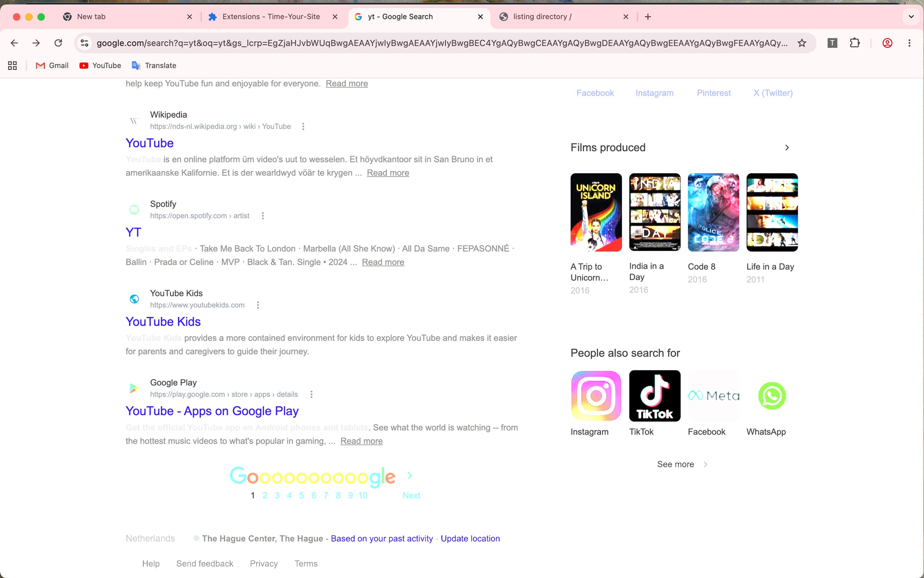Image resolution: width=924 pixels, height=578 pixels.
Task: Open the Facebook profile link
Action: (x=595, y=93)
